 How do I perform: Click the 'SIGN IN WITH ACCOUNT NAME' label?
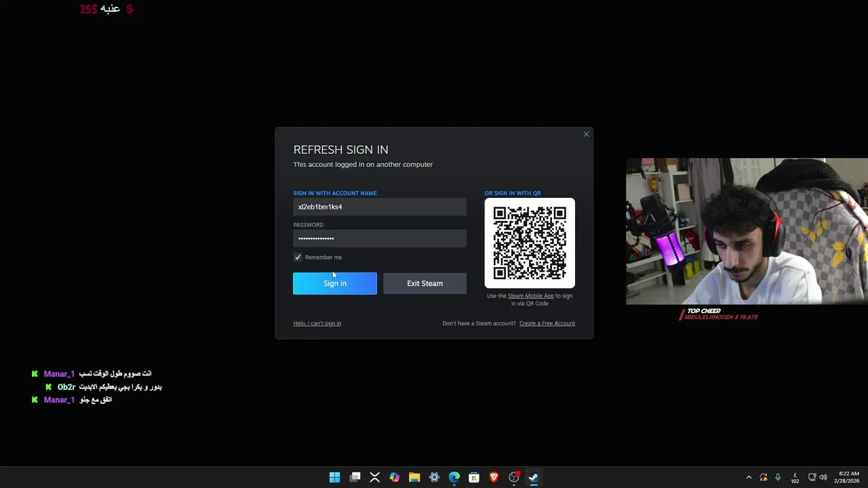[x=335, y=193]
